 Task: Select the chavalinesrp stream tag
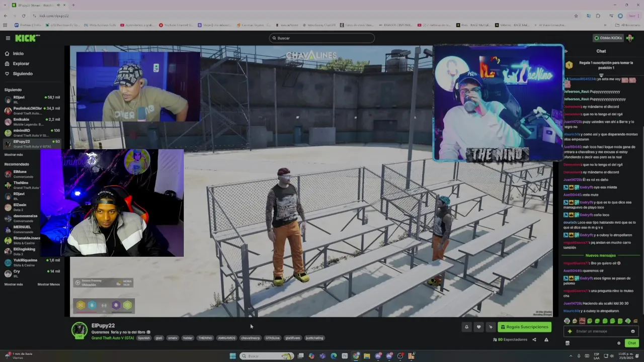(251, 338)
